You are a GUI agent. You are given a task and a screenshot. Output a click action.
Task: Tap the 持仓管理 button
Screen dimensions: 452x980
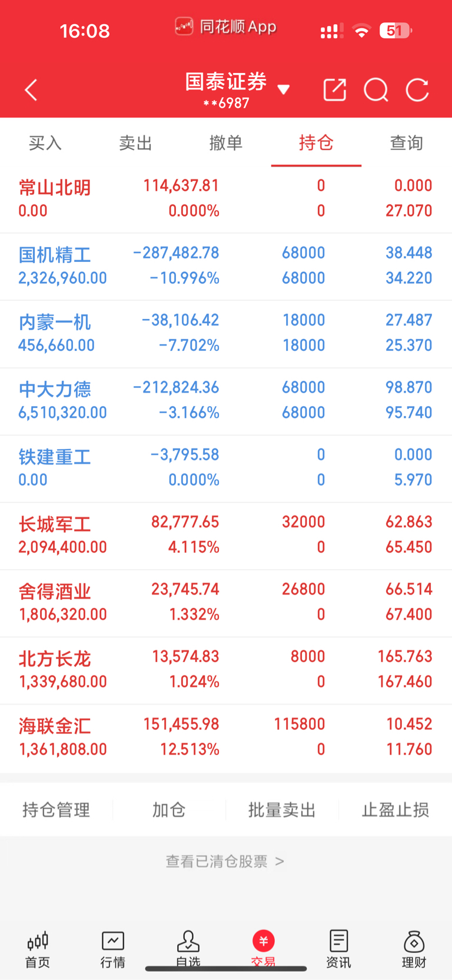pos(56,810)
